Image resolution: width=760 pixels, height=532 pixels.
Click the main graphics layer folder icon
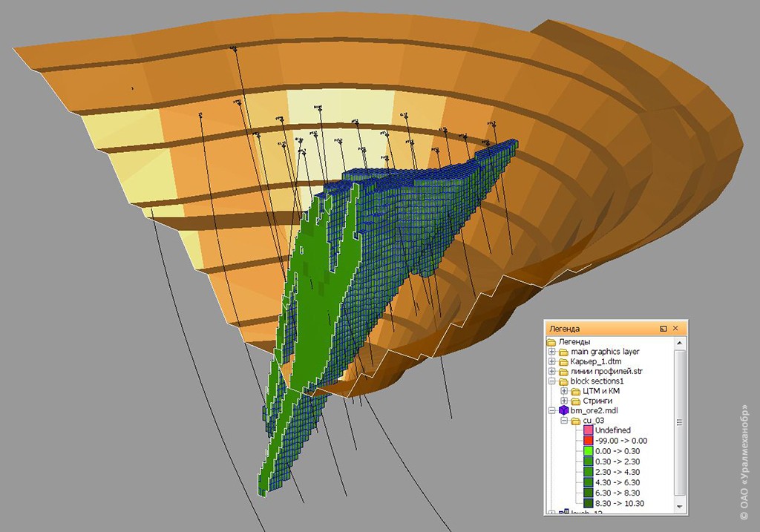click(563, 352)
